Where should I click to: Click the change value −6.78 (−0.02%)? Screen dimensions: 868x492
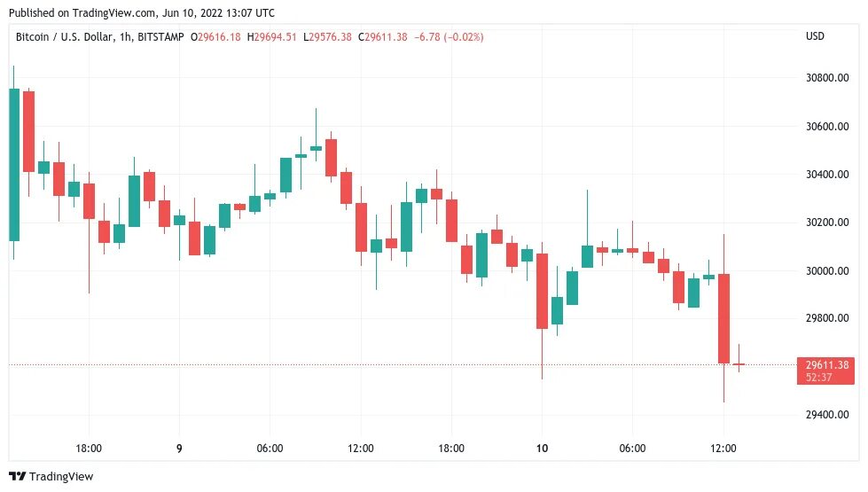(x=449, y=37)
